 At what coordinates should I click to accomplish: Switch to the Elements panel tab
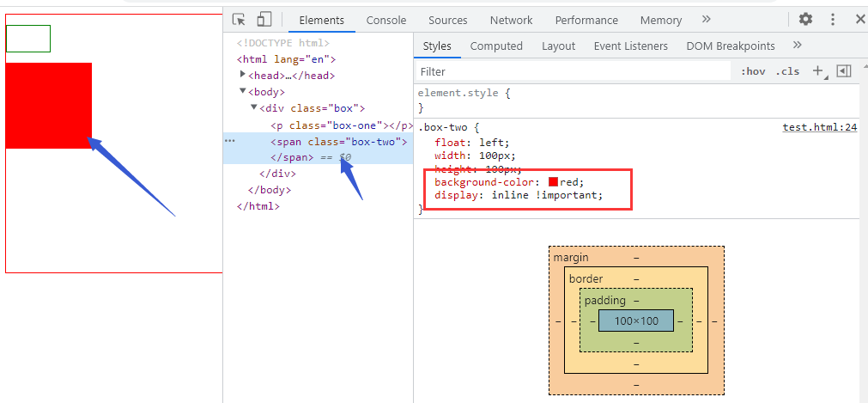(322, 21)
